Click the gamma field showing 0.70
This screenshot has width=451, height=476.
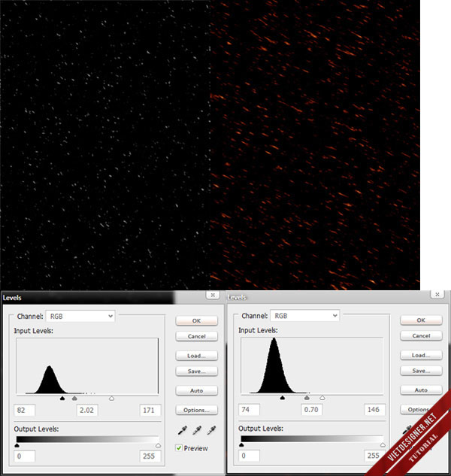(x=312, y=410)
